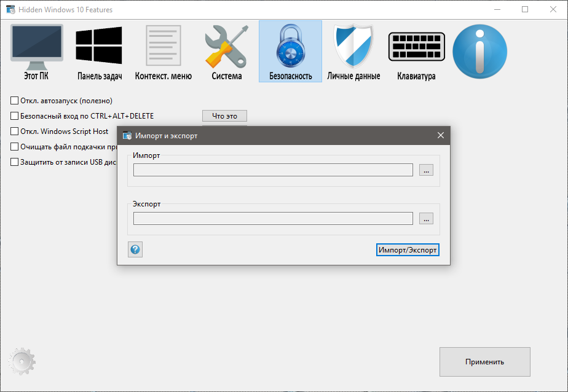Browse for export file with ellipsis button

426,219
